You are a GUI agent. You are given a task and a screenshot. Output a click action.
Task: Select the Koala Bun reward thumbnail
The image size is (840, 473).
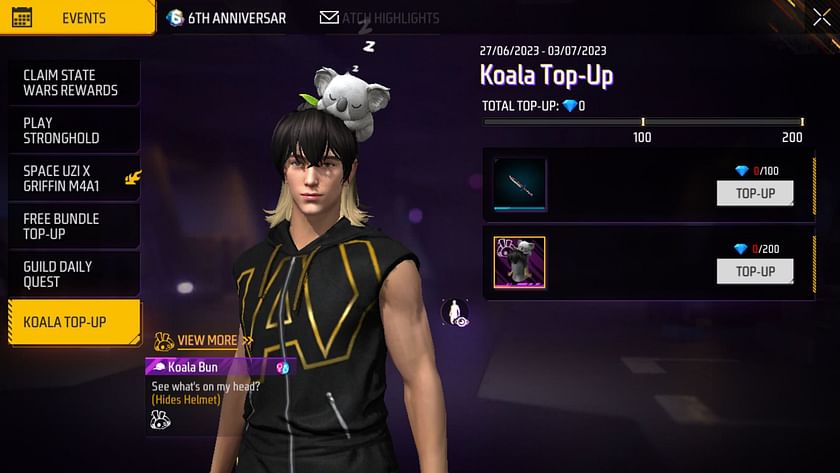pyautogui.click(x=520, y=262)
